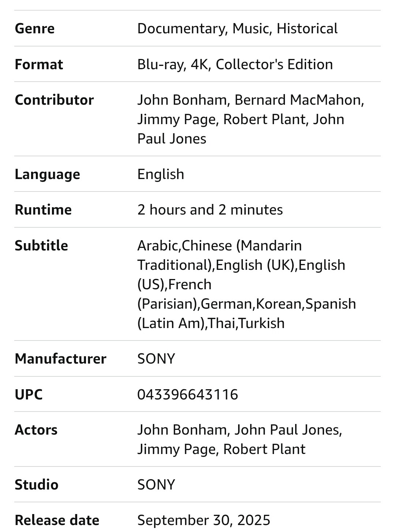Select the Language row label
The height and width of the screenshot is (532, 395).
pos(48,174)
